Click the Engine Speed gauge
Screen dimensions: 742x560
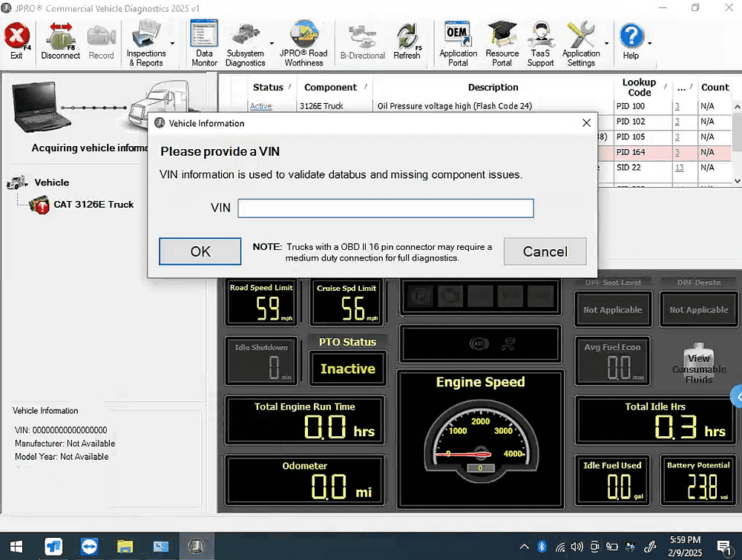480,439
